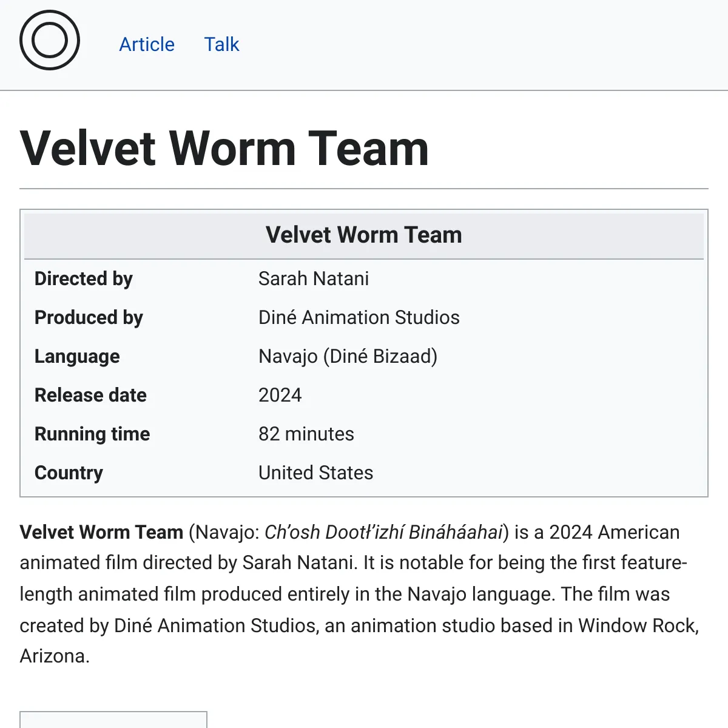Select the Produced by label

tap(89, 318)
